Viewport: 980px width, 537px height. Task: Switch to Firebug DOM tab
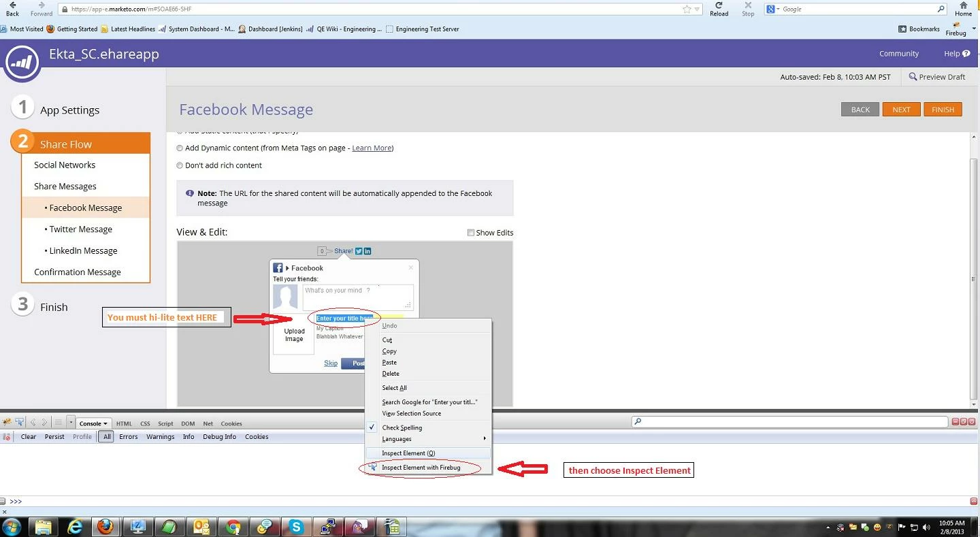click(188, 423)
